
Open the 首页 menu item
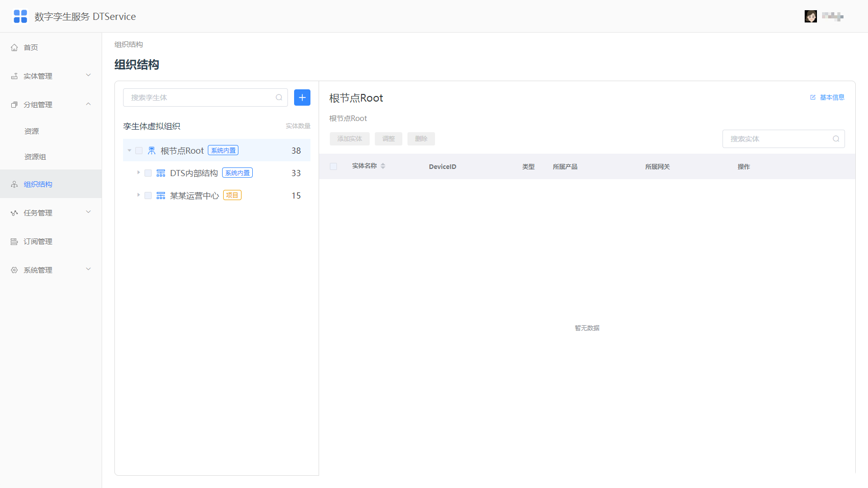51,47
